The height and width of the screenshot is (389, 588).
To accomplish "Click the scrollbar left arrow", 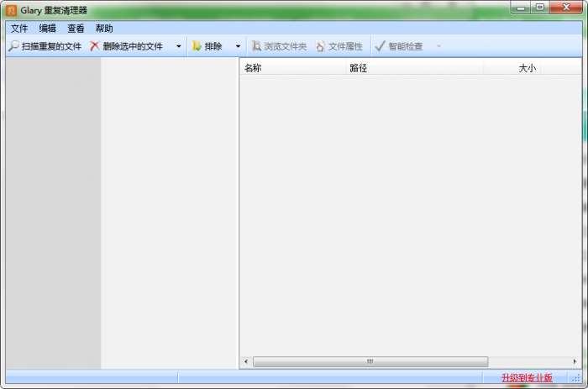I will [x=246, y=361].
